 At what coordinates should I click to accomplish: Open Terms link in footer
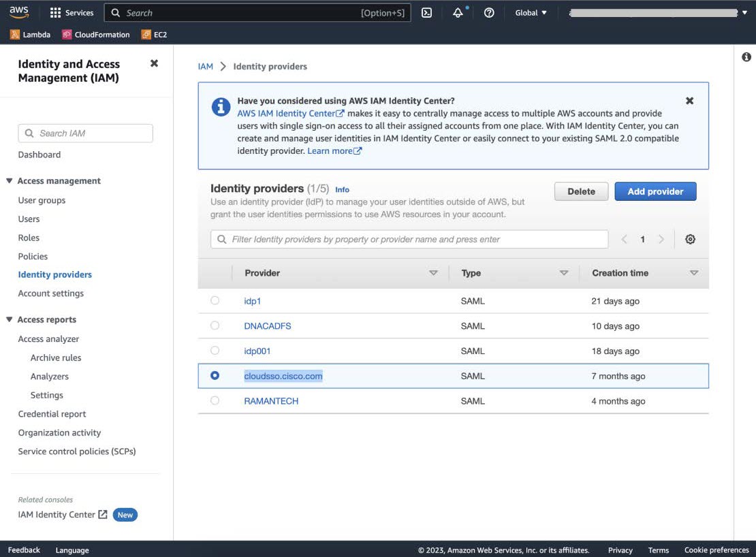click(x=659, y=550)
